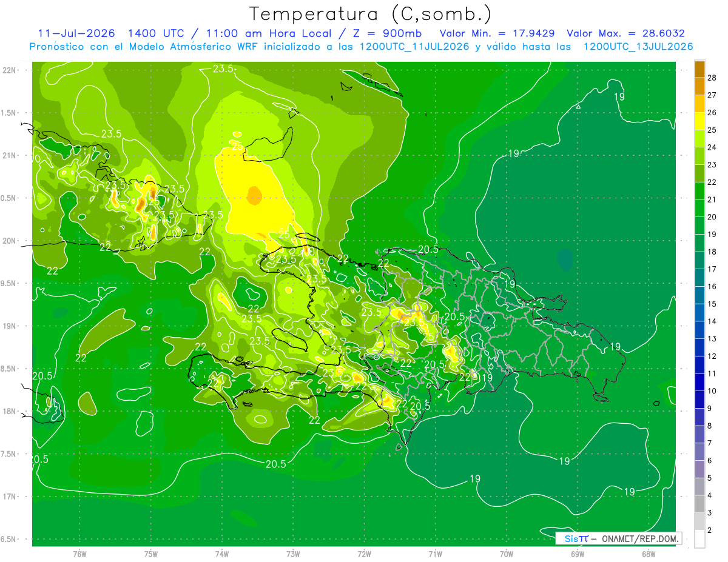Click the "20N" latitude axis label

(10, 241)
